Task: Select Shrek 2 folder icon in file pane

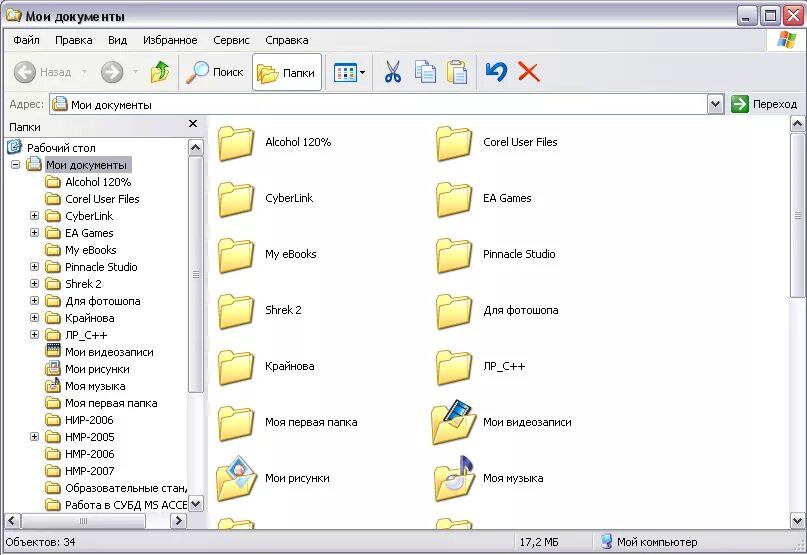Action: click(x=236, y=311)
